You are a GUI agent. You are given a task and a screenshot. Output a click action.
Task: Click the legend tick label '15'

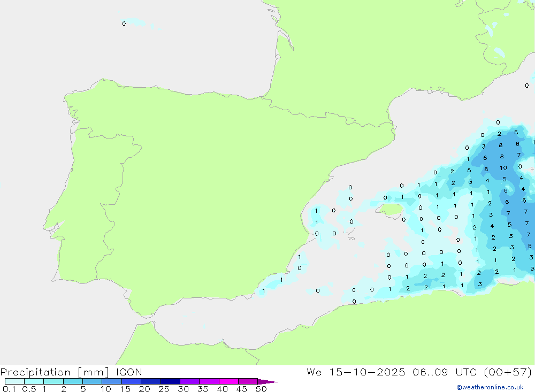click(125, 389)
